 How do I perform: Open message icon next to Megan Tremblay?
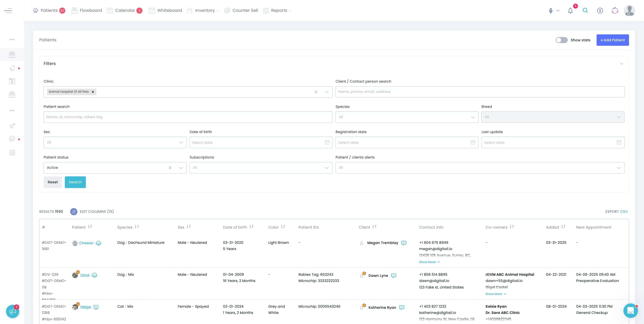pyautogui.click(x=404, y=243)
